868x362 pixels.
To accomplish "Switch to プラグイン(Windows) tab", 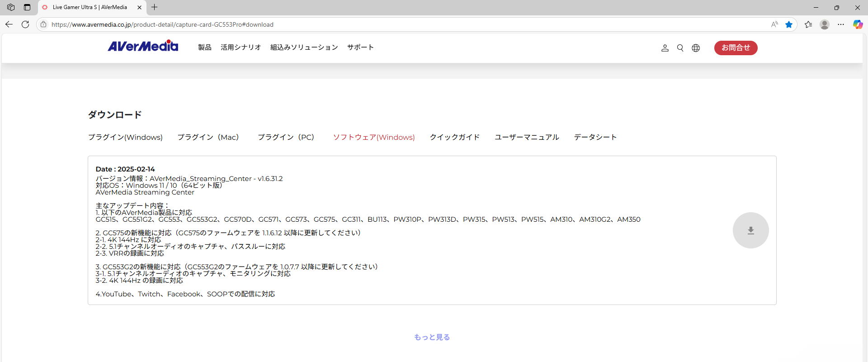I will pos(125,137).
